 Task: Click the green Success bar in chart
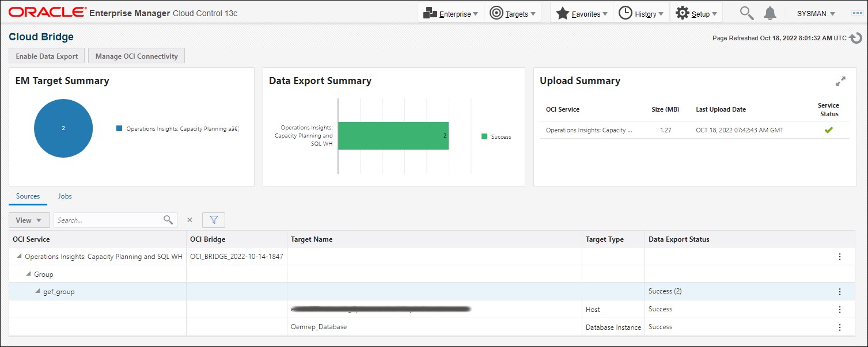pyautogui.click(x=393, y=136)
